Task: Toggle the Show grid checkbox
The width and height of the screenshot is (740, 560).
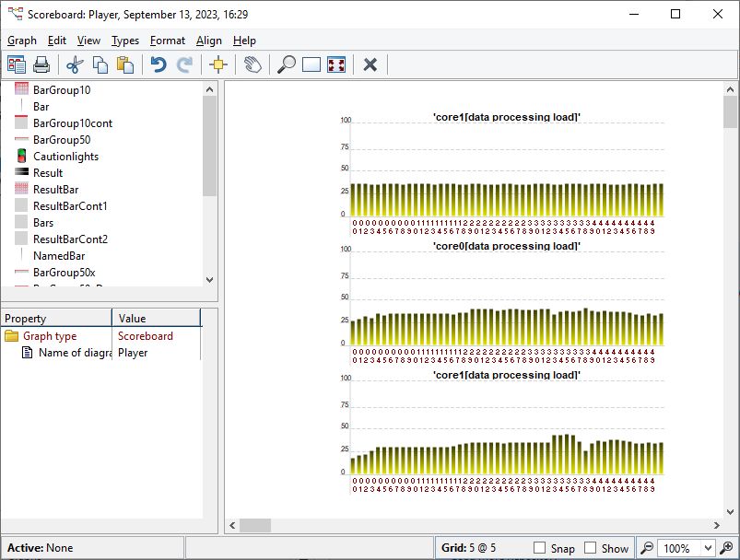Action: [x=591, y=548]
